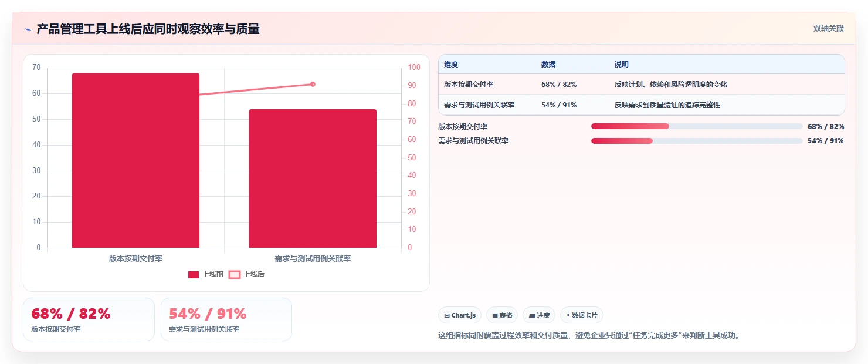Viewport: 868px width, 364px height.
Task: Click 版本按期交付率 cell in the table
Action: tap(469, 85)
